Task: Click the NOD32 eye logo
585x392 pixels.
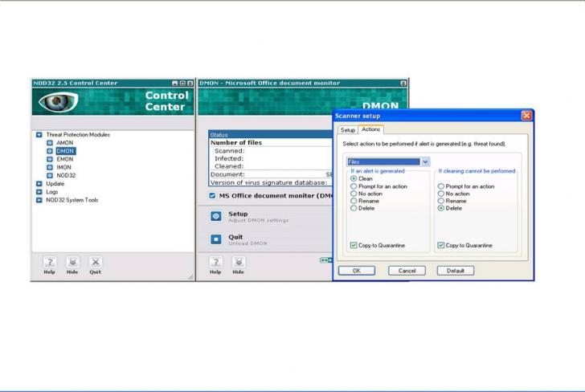Action: pyautogui.click(x=58, y=101)
